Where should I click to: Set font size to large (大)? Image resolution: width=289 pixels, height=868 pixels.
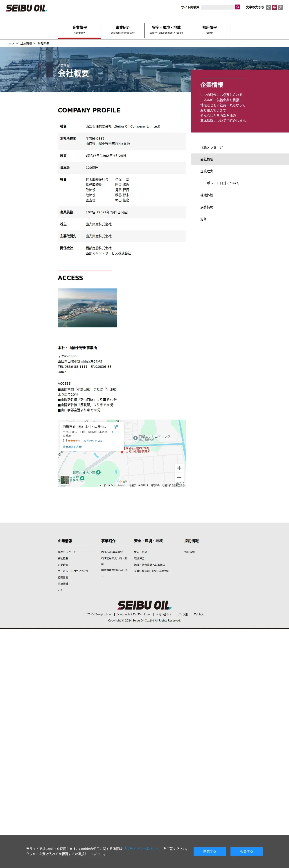[281, 7]
